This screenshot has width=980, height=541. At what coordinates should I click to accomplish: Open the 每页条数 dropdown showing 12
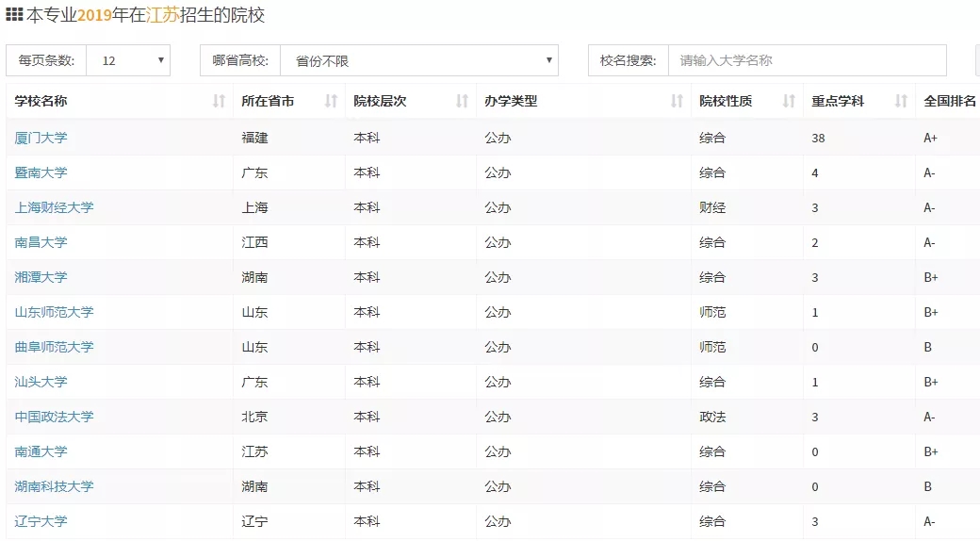click(128, 60)
